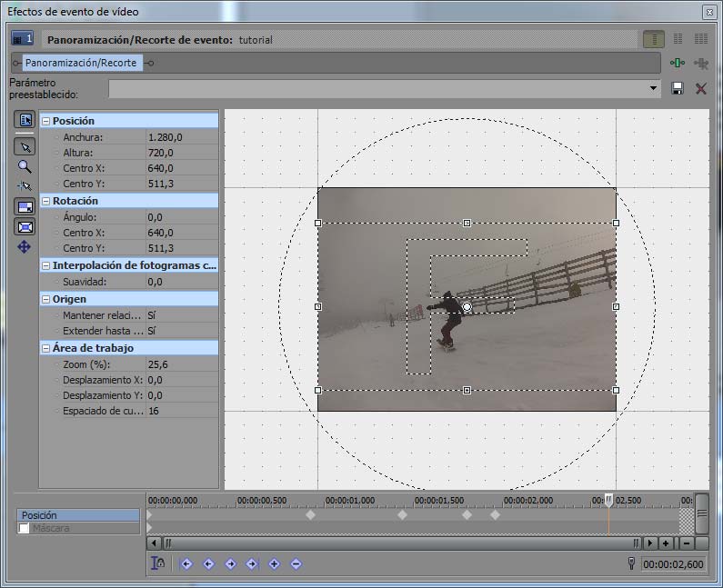The image size is (723, 588).
Task: Click the Move Freely cross-arrows icon
Action: point(25,246)
